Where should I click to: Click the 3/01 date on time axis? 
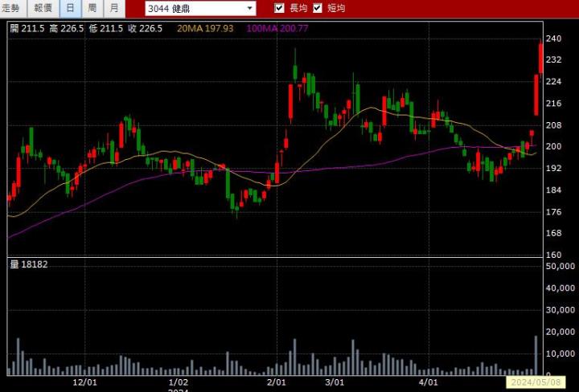[x=335, y=382]
